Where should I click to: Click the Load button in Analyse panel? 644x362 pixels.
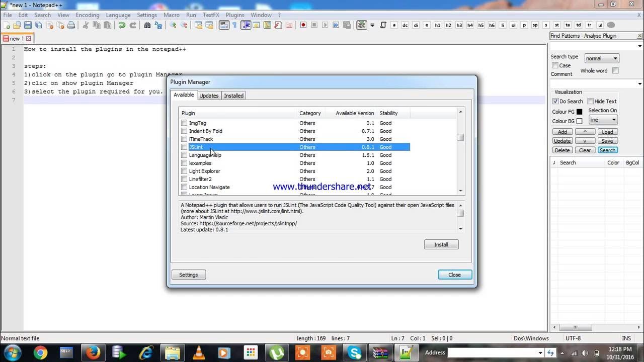click(607, 132)
